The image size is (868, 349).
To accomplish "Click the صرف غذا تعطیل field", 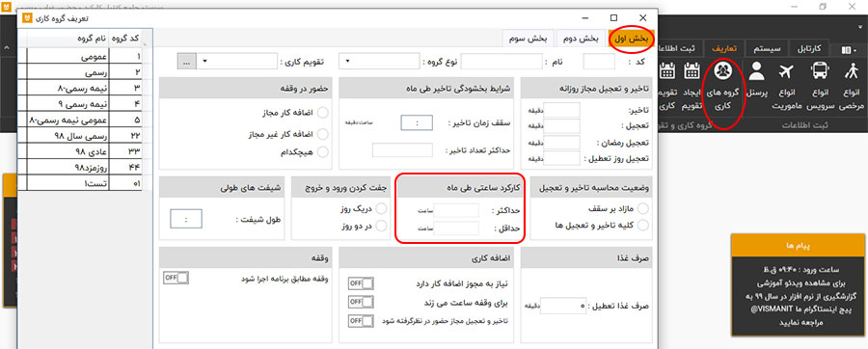I will click(x=563, y=306).
